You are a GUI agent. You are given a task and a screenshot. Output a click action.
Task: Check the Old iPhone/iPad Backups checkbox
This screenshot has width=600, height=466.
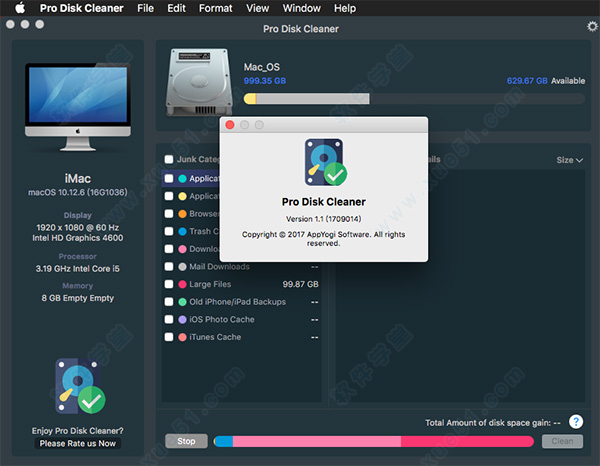coord(169,302)
